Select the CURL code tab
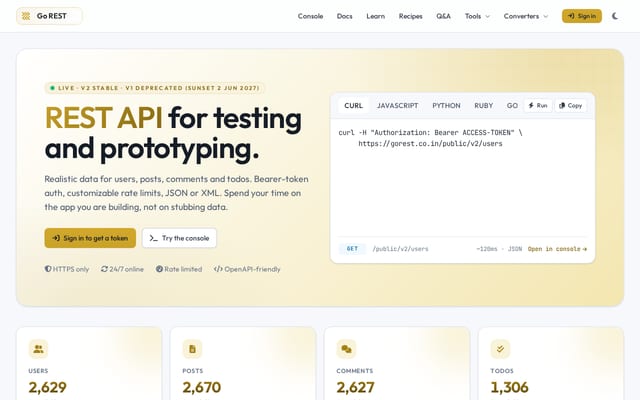This screenshot has width=640, height=400. [353, 105]
